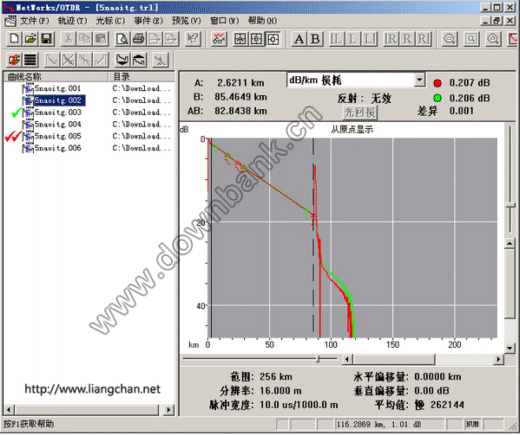Screen dimensions: 520x435
Task: Click the 光回损 button
Action: pos(360,112)
